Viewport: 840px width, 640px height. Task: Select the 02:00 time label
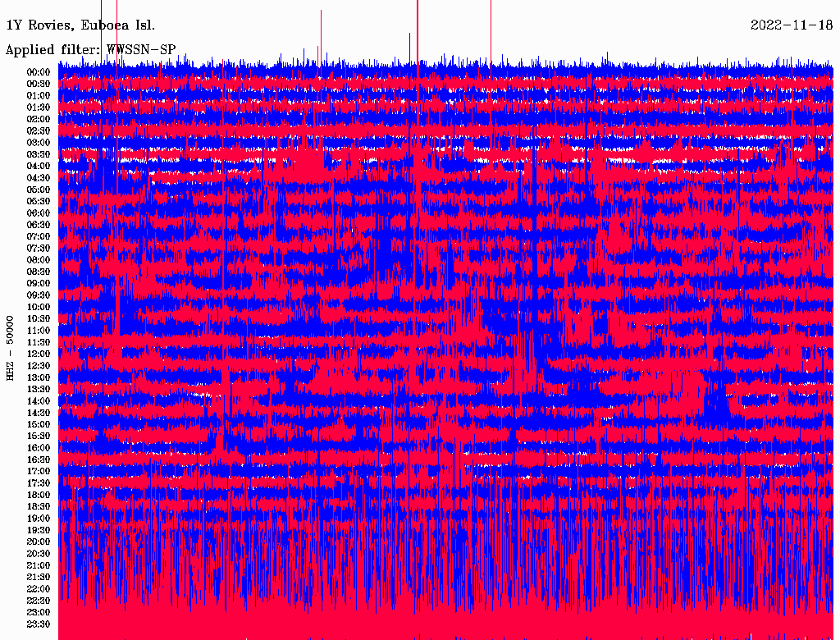coord(39,120)
